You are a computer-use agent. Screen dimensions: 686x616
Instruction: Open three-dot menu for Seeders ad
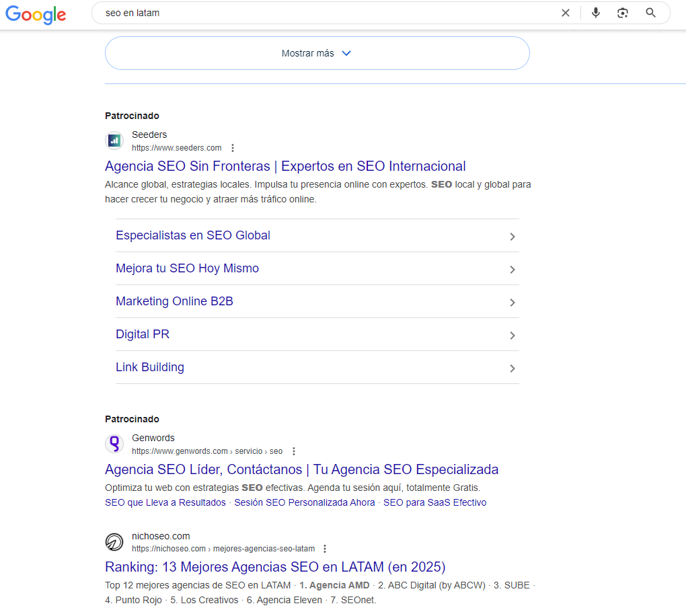[233, 148]
